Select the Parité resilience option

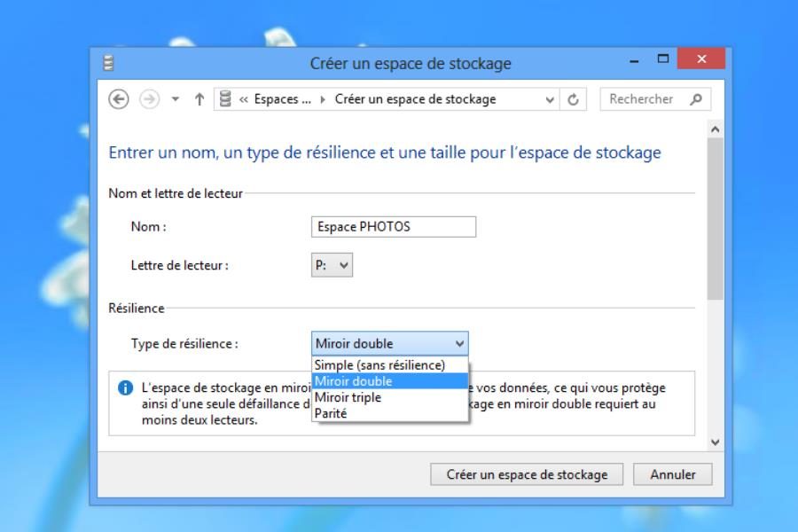point(331,413)
